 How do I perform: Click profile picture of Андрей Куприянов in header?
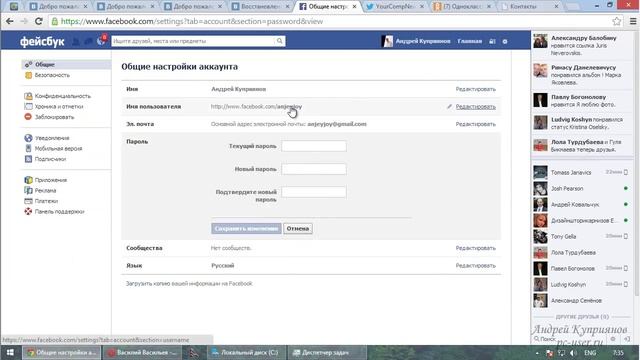pos(387,41)
